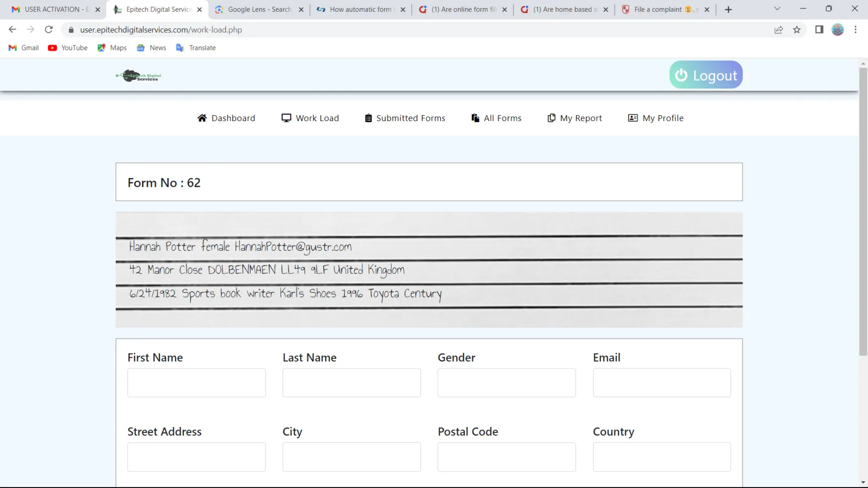Switch to USER ACTIVATION Gmail tab
The image size is (868, 488).
tap(51, 9)
